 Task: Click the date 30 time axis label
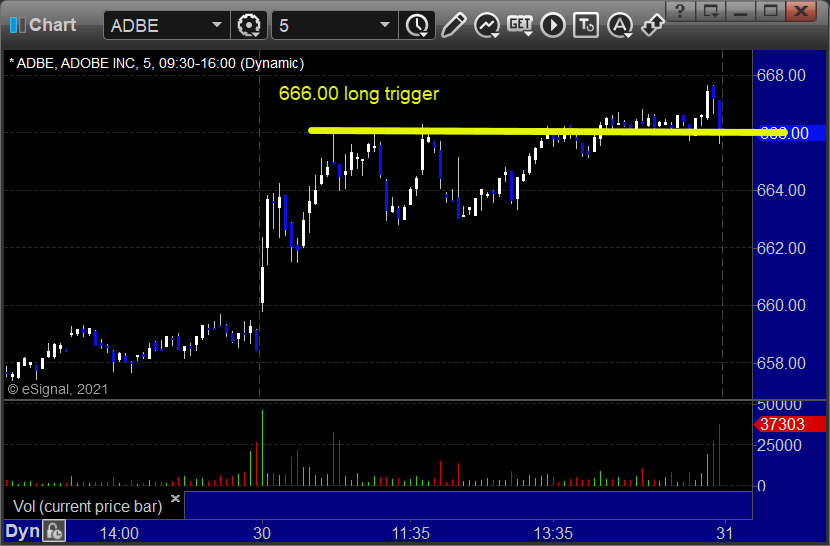262,533
